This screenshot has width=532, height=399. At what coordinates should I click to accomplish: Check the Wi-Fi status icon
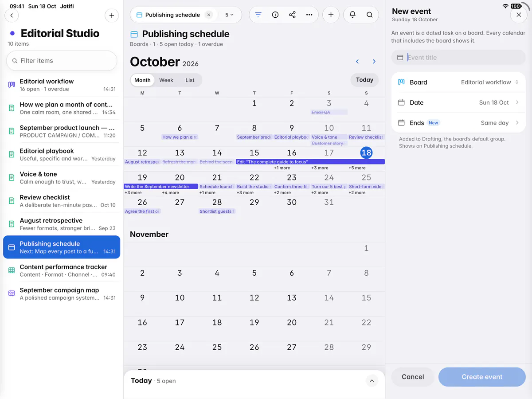pos(505,6)
